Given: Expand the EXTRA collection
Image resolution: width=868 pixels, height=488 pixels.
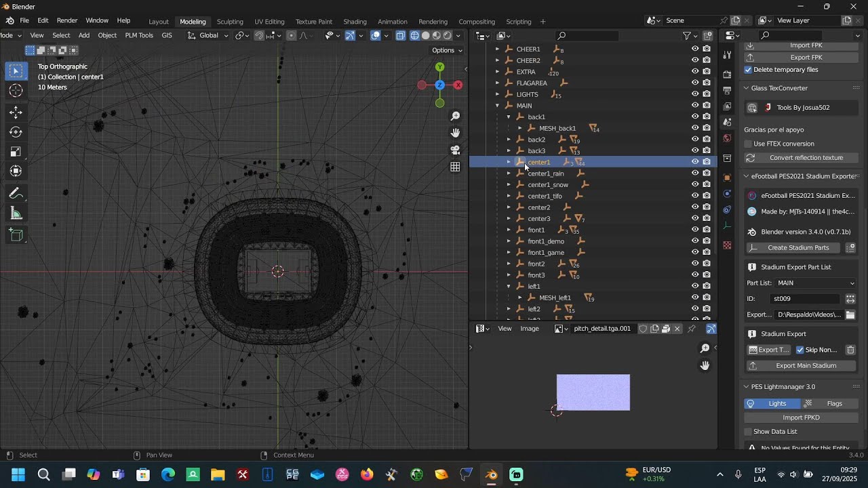Looking at the screenshot, I should click(497, 72).
